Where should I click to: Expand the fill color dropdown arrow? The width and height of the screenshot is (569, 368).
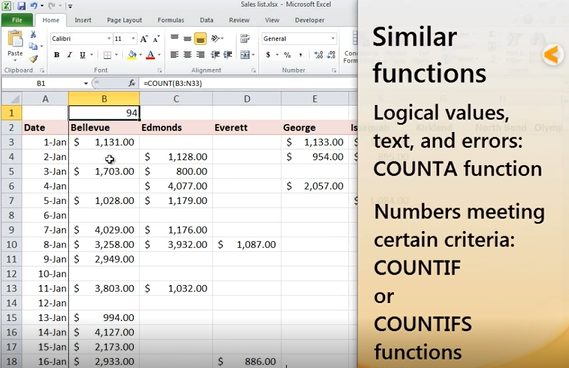click(140, 55)
